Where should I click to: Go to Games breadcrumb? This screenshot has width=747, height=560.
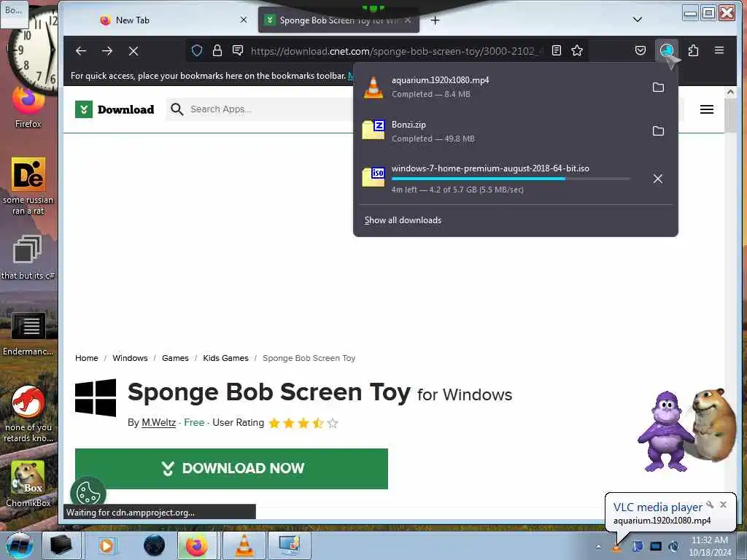pos(175,358)
